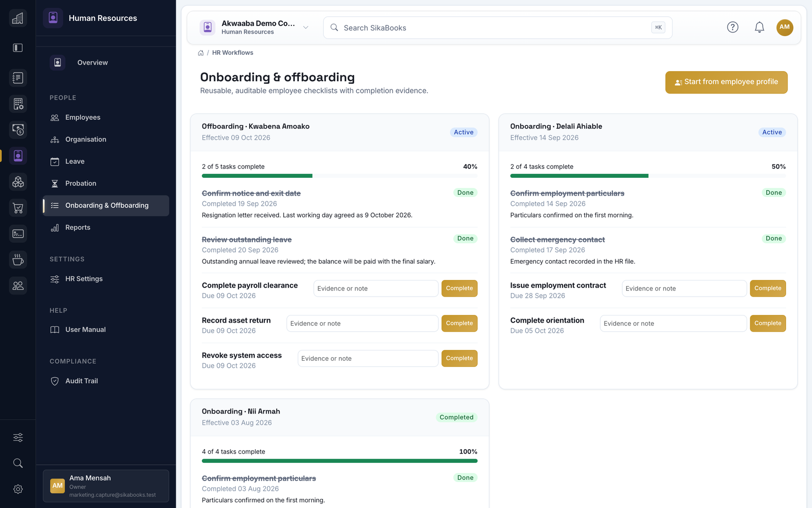This screenshot has width=812, height=508.
Task: Open the Organisation section
Action: tap(106, 139)
